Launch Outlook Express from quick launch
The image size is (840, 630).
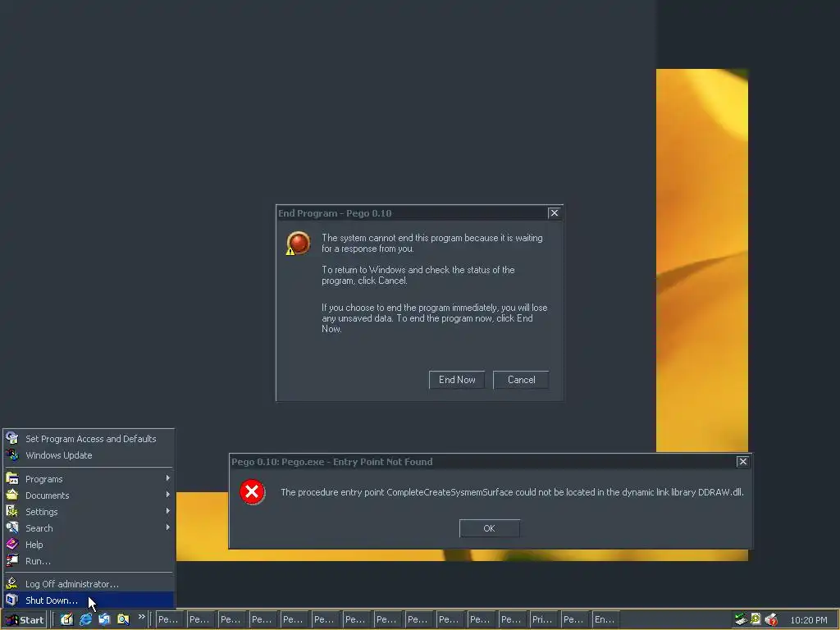[x=104, y=619]
